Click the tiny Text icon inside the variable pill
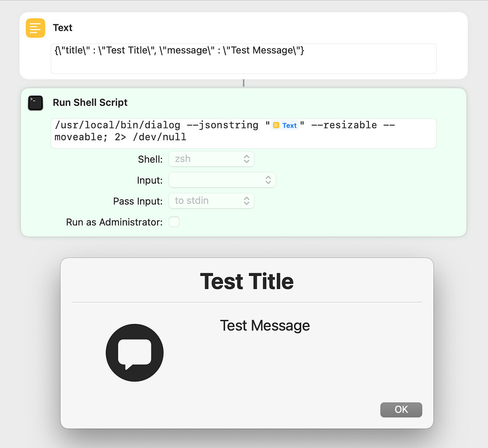The width and height of the screenshot is (488, 448). pos(277,125)
